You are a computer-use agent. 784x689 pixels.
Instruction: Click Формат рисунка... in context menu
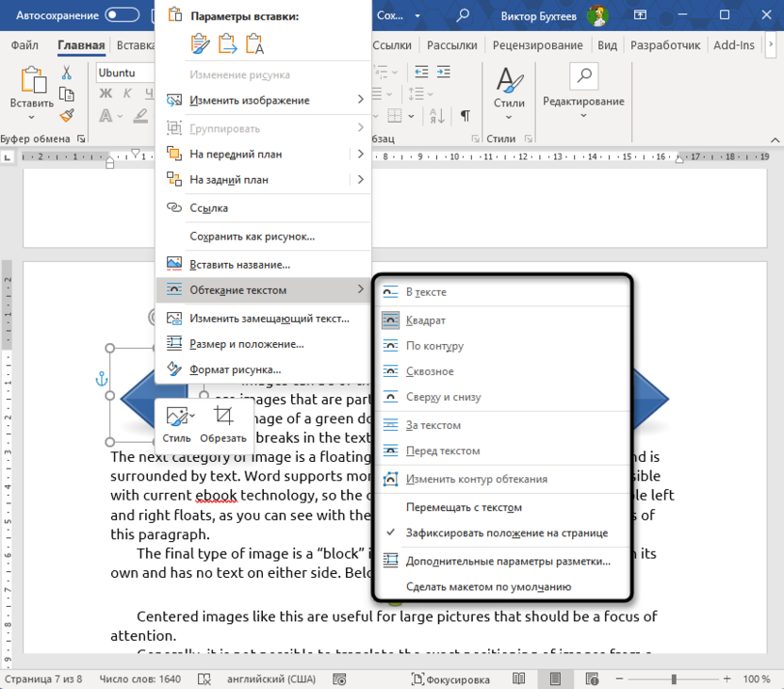point(235,369)
